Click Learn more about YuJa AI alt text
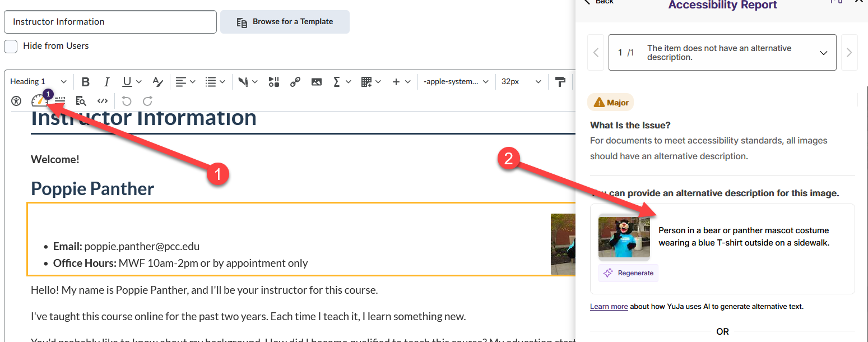868x342 pixels. pos(609,306)
